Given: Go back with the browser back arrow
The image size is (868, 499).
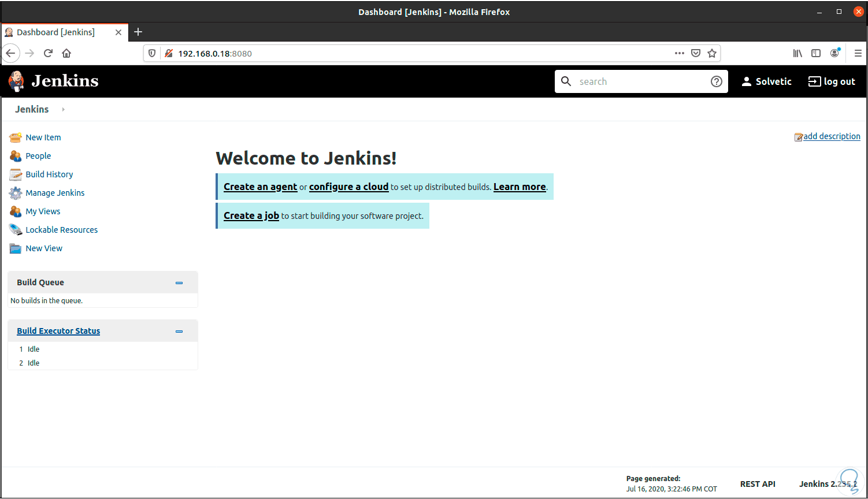Looking at the screenshot, I should (10, 53).
